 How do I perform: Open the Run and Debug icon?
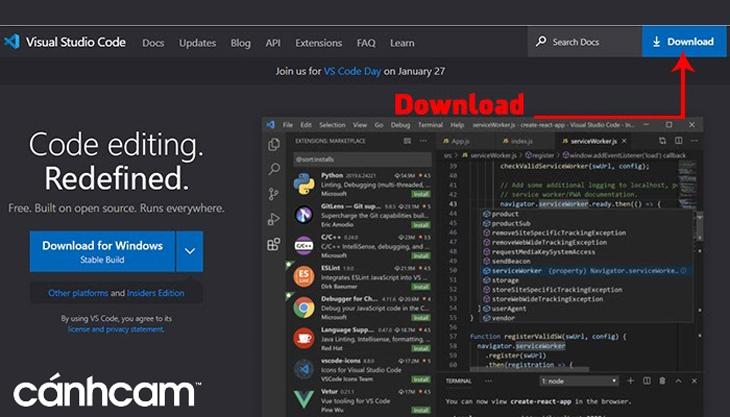pos(274,219)
